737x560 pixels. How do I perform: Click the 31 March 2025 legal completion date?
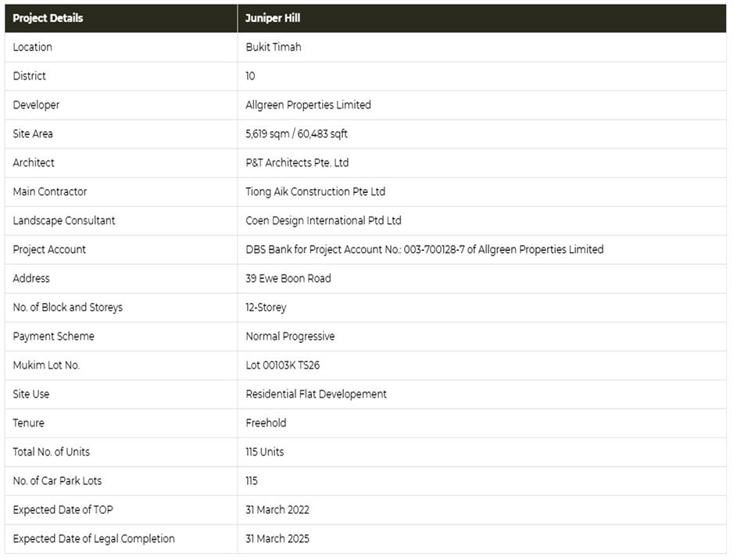277,538
